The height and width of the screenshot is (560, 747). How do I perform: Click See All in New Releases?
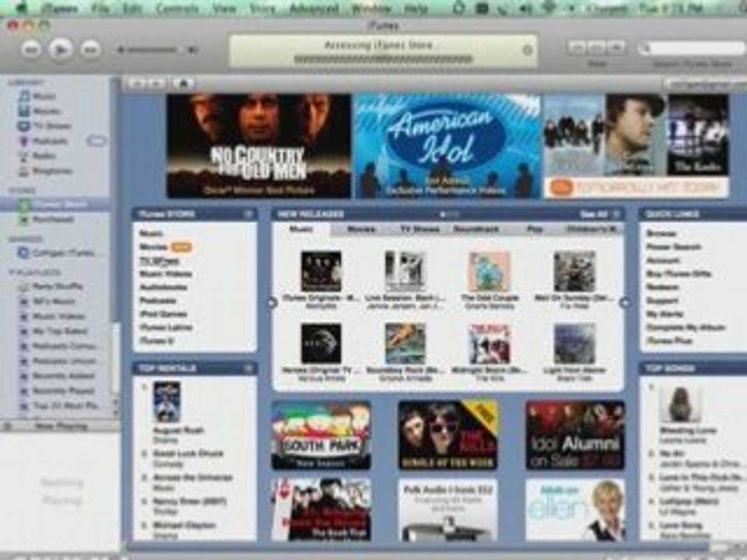(594, 215)
